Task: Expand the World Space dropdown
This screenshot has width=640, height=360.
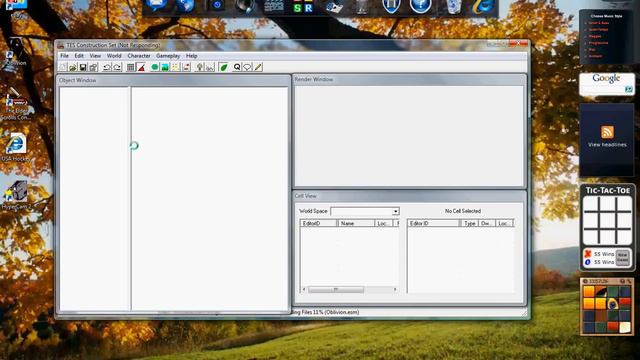Action: coord(395,211)
